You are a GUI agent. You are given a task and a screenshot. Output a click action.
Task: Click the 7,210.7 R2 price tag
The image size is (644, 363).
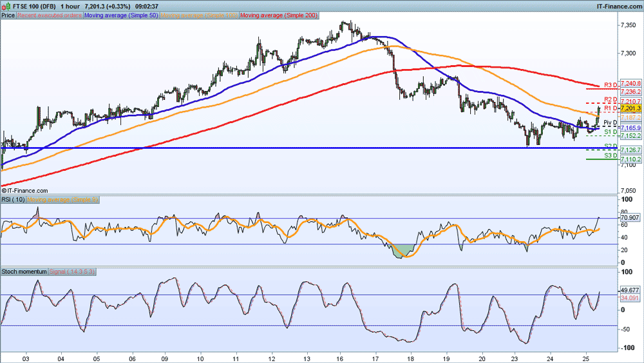click(x=631, y=101)
